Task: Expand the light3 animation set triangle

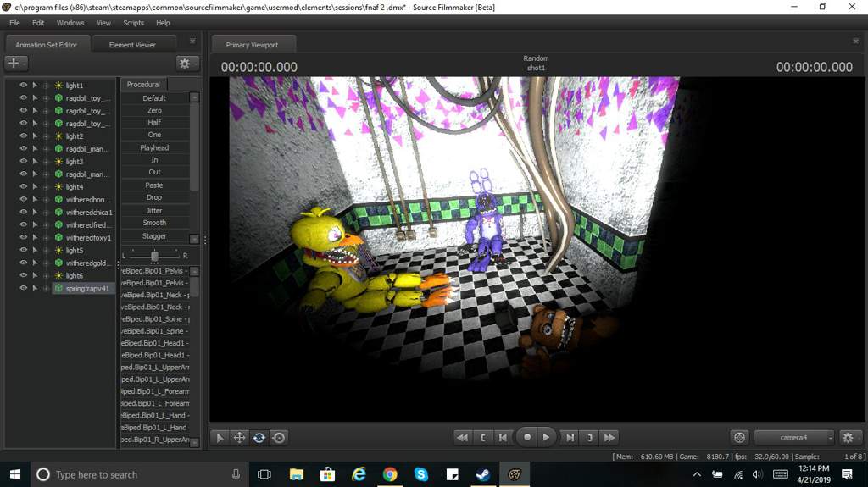Action: pyautogui.click(x=35, y=161)
